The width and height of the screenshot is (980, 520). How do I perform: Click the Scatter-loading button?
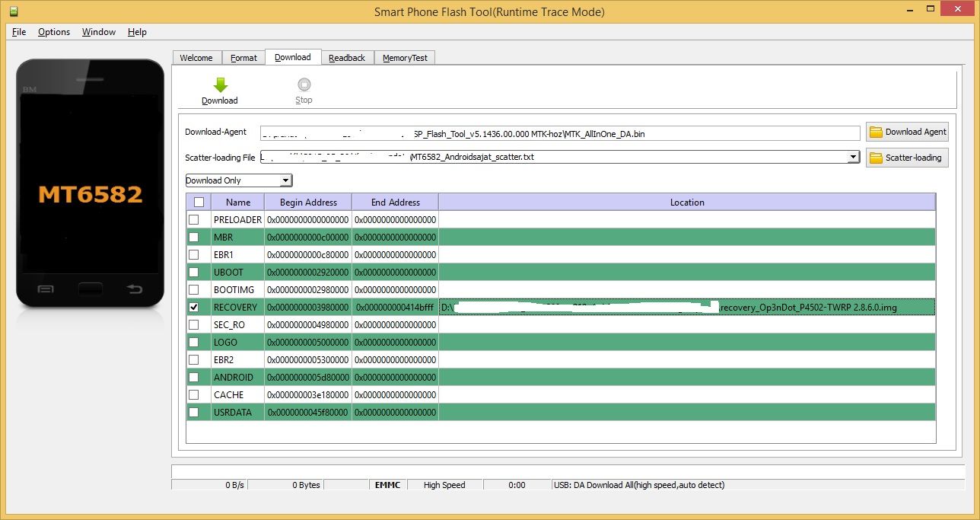[x=907, y=158]
